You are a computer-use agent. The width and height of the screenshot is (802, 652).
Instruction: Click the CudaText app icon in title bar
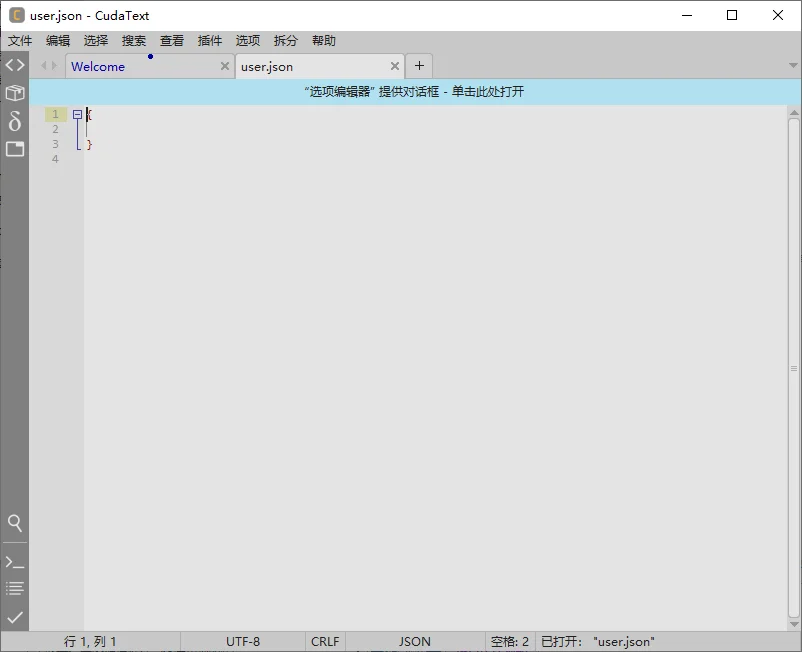pyautogui.click(x=17, y=15)
